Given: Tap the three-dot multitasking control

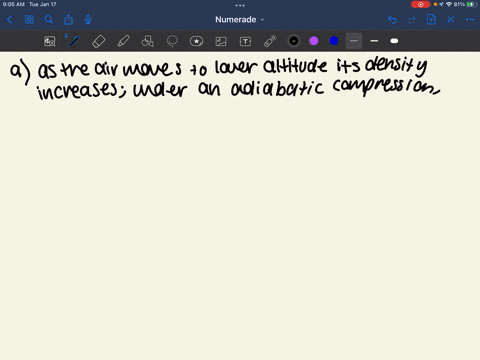Looking at the screenshot, I should click(240, 5).
